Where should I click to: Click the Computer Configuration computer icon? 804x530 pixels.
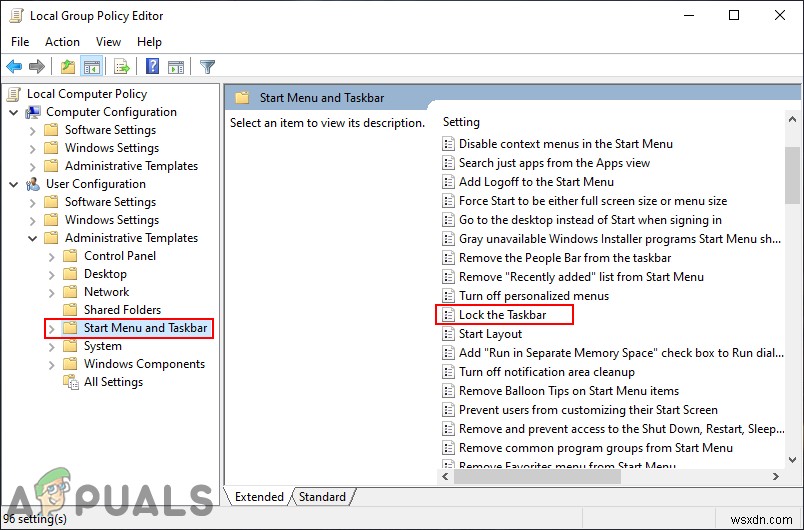pyautogui.click(x=33, y=112)
